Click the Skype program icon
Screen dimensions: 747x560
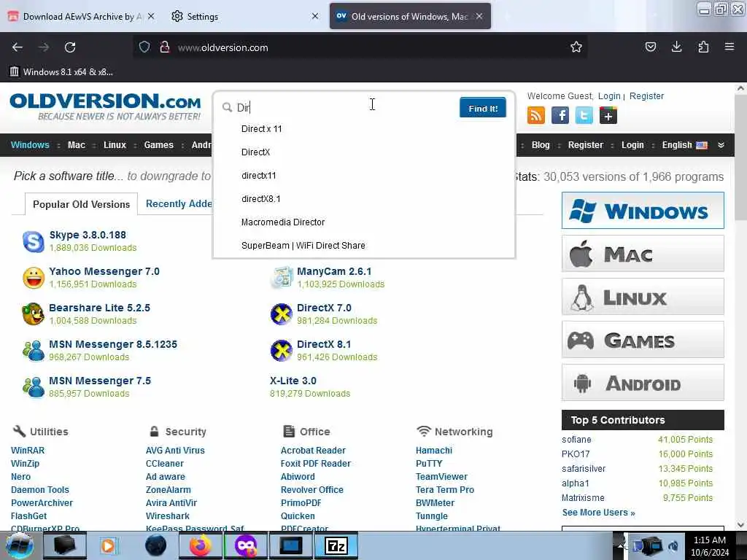[34, 241]
